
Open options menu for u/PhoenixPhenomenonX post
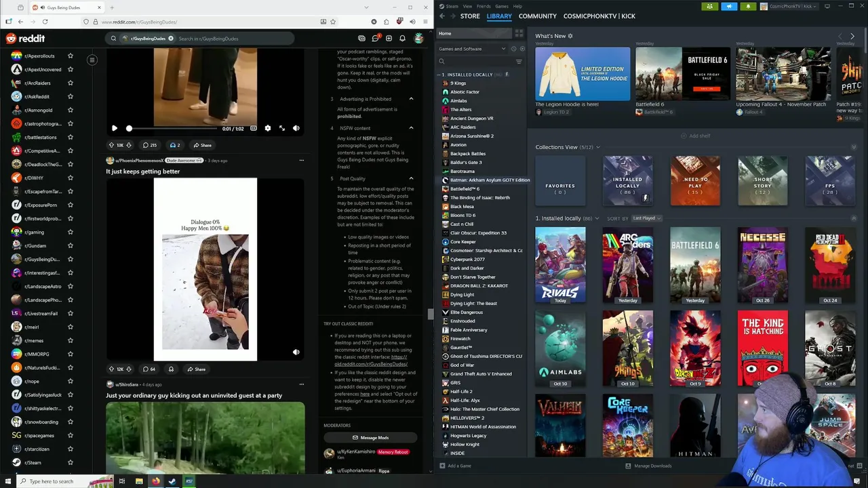(x=301, y=161)
